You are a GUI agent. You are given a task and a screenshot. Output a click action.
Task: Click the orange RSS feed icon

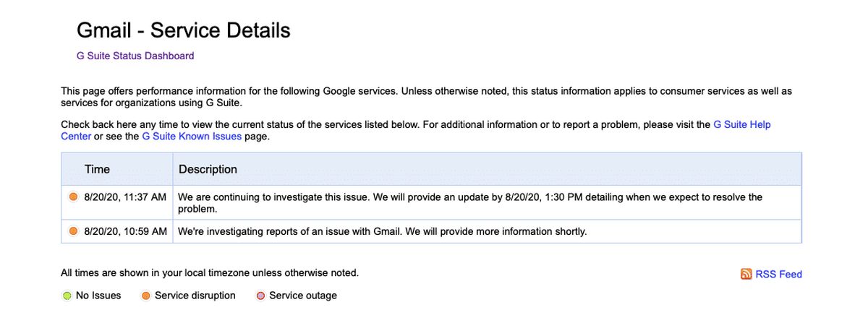(x=746, y=274)
